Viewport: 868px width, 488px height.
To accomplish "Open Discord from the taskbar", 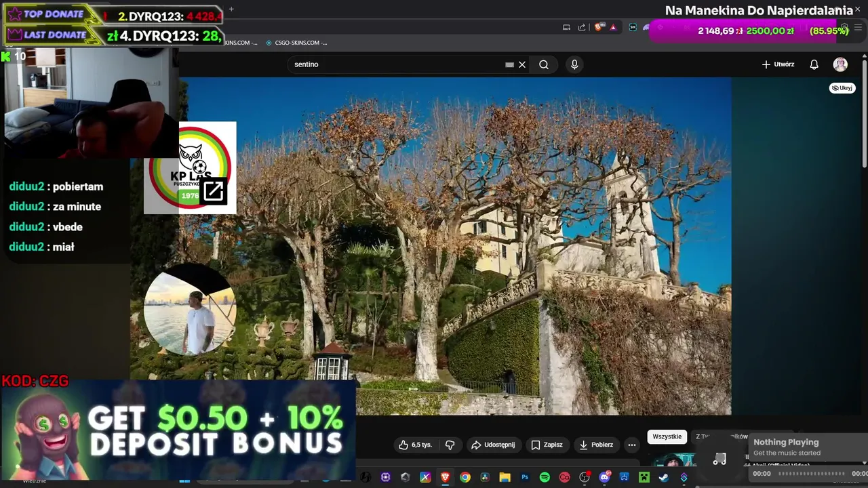I will coord(604,477).
